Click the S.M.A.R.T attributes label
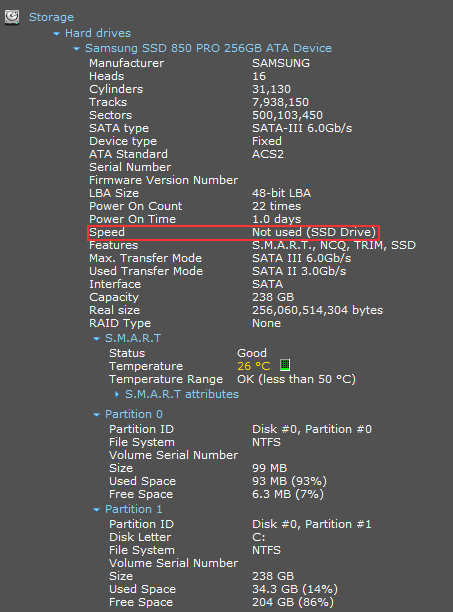This screenshot has width=453, height=612. click(181, 394)
